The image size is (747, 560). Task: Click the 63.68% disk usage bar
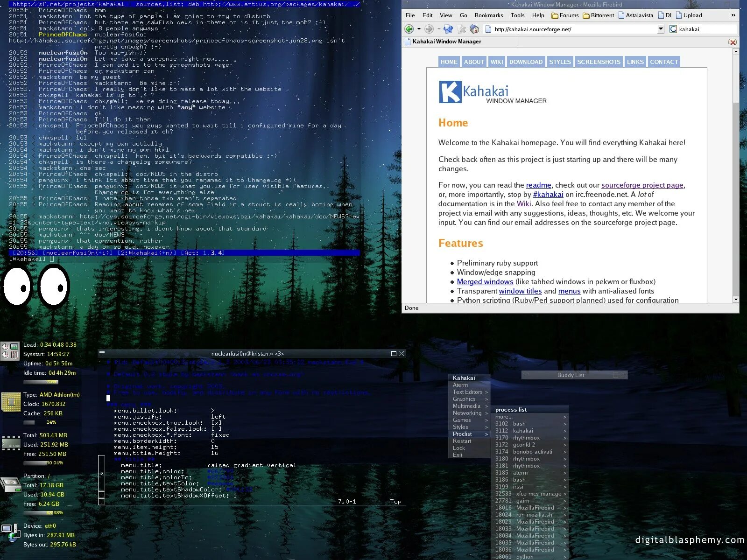[x=43, y=513]
